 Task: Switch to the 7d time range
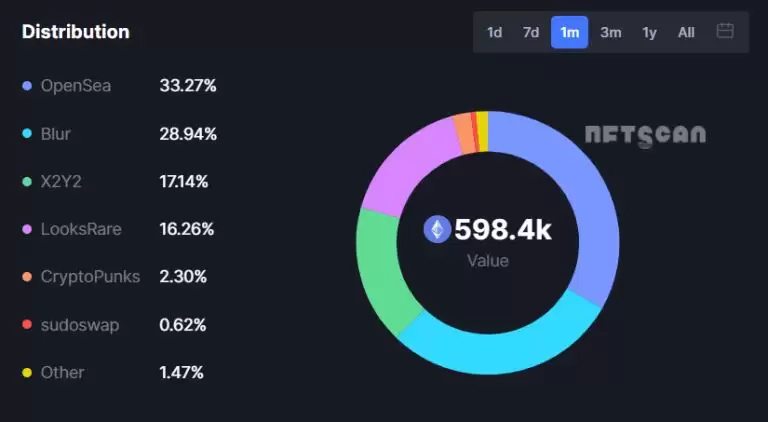[x=531, y=32]
